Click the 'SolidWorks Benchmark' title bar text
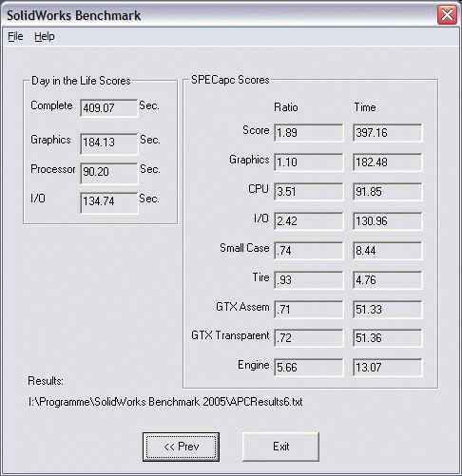 point(74,15)
